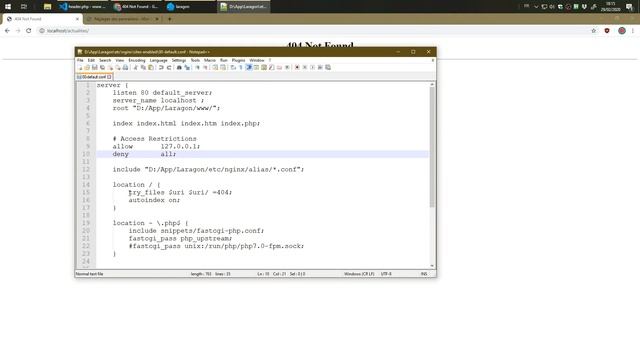This screenshot has height=360, width=640.
Task: Open the Macro menu
Action: 210,60
